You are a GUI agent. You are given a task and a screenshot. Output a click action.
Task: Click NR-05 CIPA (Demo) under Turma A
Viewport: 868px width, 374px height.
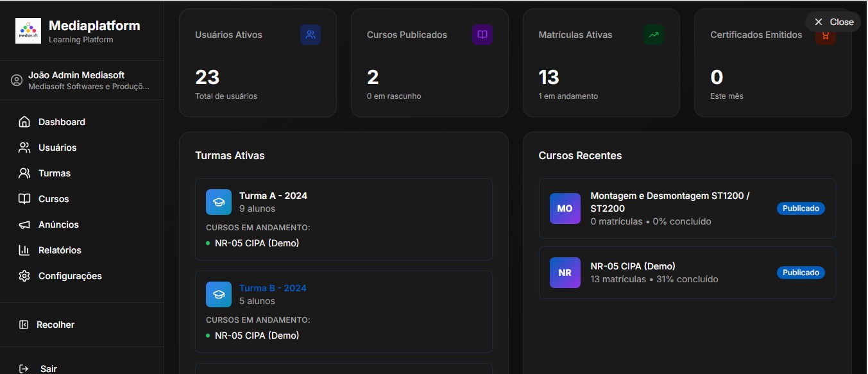(x=257, y=243)
